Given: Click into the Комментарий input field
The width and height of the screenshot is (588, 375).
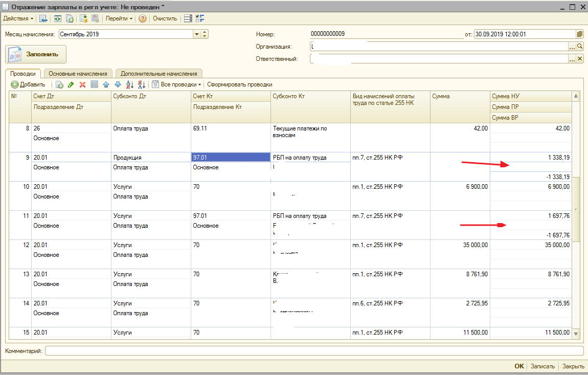Looking at the screenshot, I should (314, 350).
